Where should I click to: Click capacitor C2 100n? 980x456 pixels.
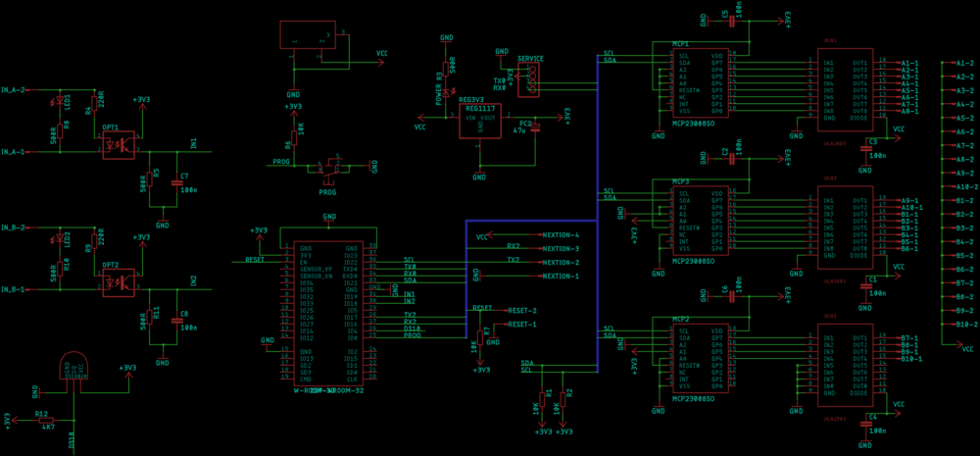[x=733, y=159]
